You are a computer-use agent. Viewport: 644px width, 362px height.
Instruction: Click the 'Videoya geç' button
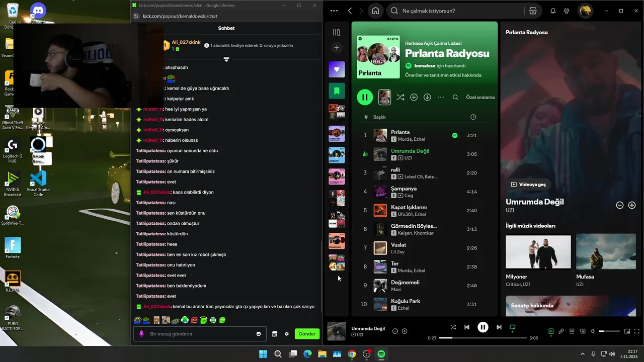point(529,185)
